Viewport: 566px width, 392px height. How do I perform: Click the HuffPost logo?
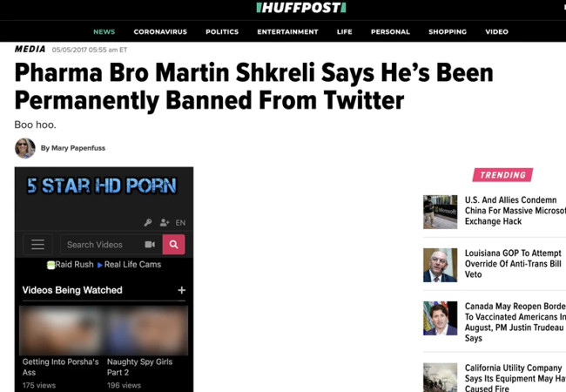coord(301,8)
